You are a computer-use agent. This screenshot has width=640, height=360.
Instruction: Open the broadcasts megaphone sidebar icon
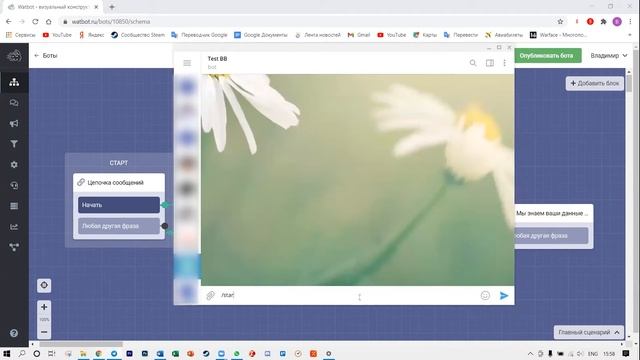point(14,123)
